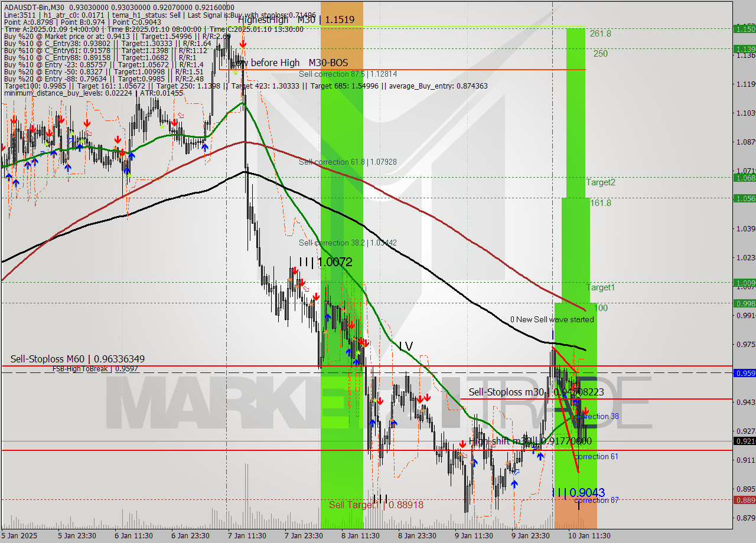Select the 'Target2' label
The image size is (756, 543).
click(x=601, y=182)
